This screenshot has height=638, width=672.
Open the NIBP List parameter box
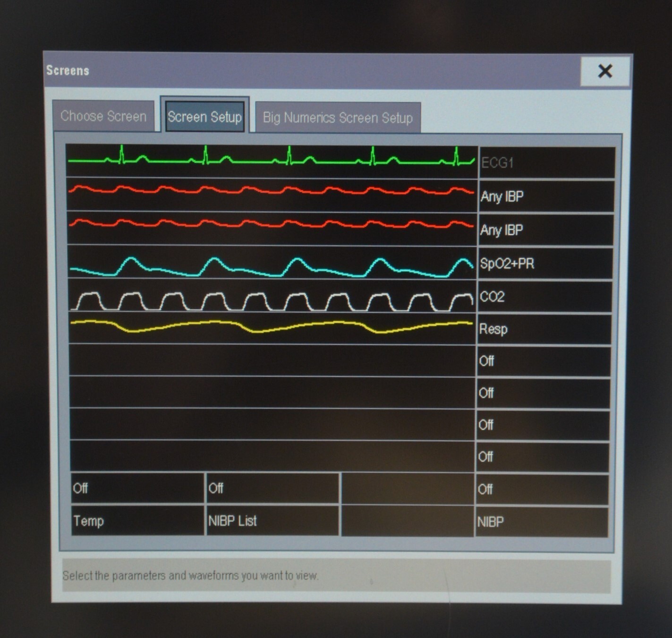click(x=272, y=521)
